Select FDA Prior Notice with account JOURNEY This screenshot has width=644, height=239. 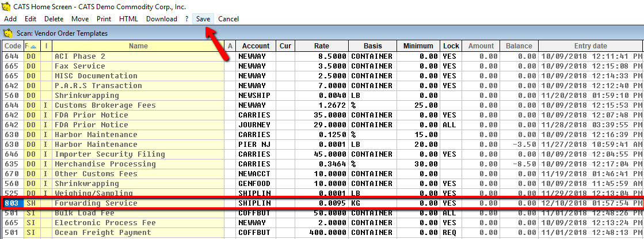[322, 125]
